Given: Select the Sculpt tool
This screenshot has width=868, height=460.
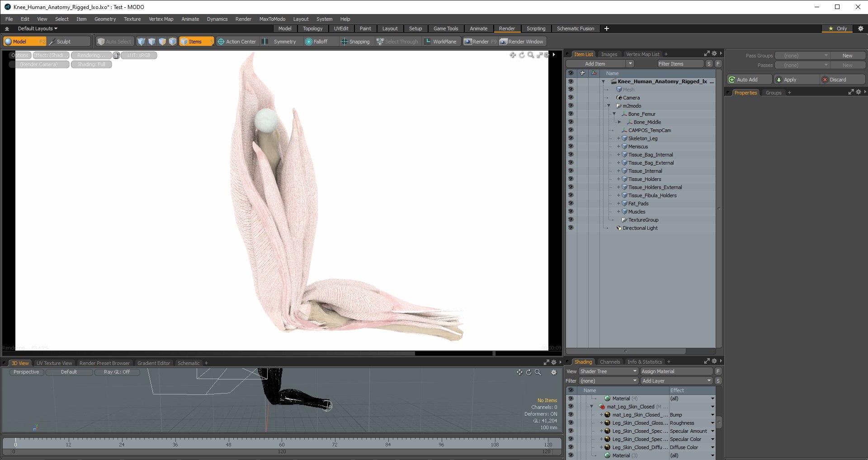Looking at the screenshot, I should [x=70, y=42].
